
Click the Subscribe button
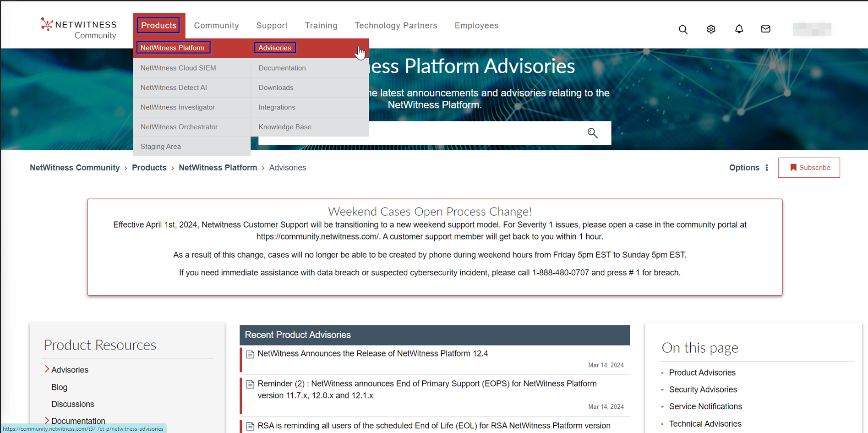(x=808, y=168)
